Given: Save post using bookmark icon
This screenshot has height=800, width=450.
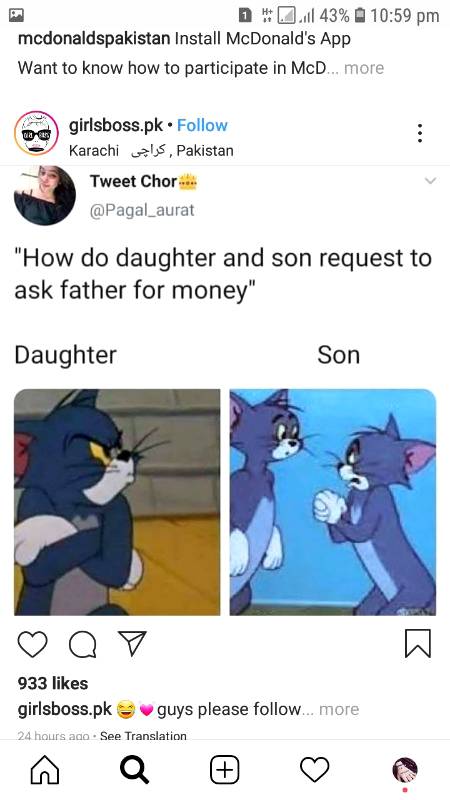Looking at the screenshot, I should [418, 643].
